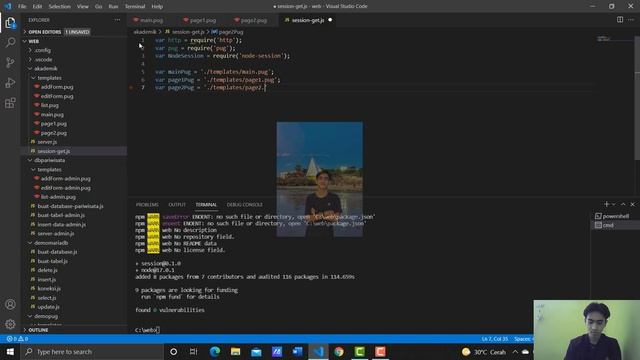Add a new terminal with plus icon
This screenshot has height=360, width=640.
[606, 204]
